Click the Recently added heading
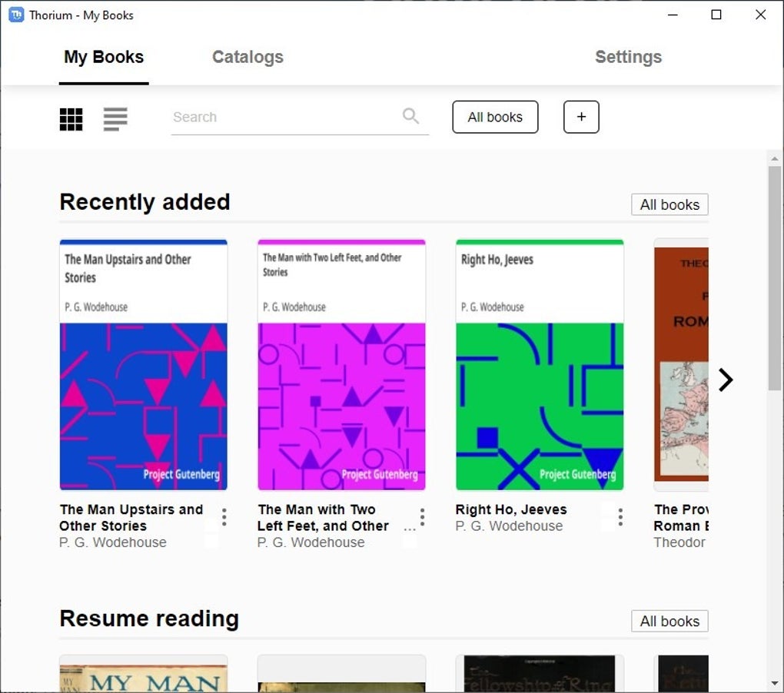784x693 pixels. tap(145, 202)
